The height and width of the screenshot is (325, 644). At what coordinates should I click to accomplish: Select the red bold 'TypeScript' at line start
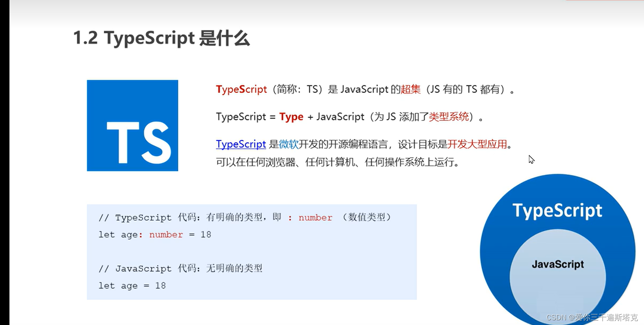(x=241, y=89)
